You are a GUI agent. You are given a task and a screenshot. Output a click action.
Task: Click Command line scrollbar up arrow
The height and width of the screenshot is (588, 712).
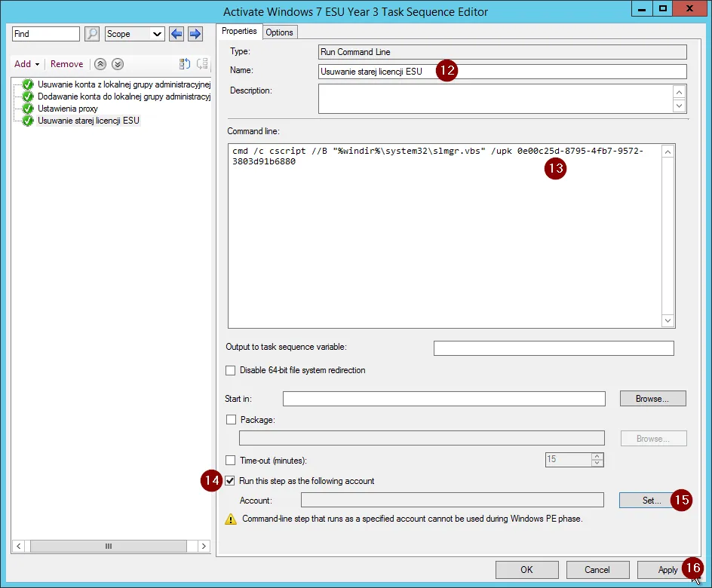tap(668, 152)
